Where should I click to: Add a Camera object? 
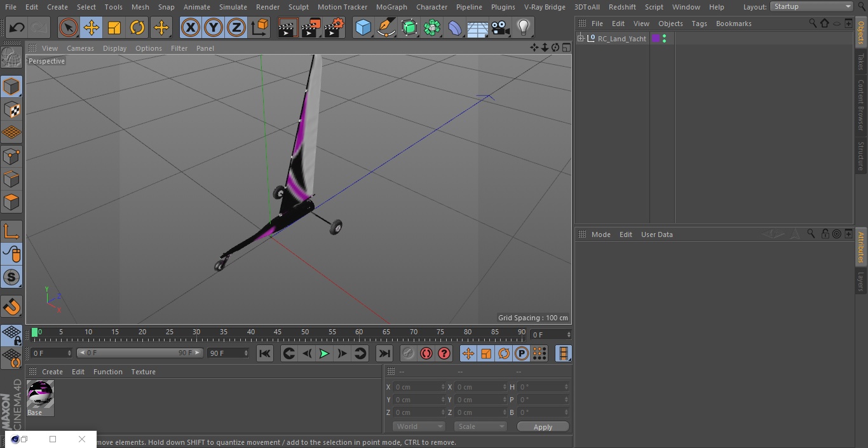tap(501, 27)
